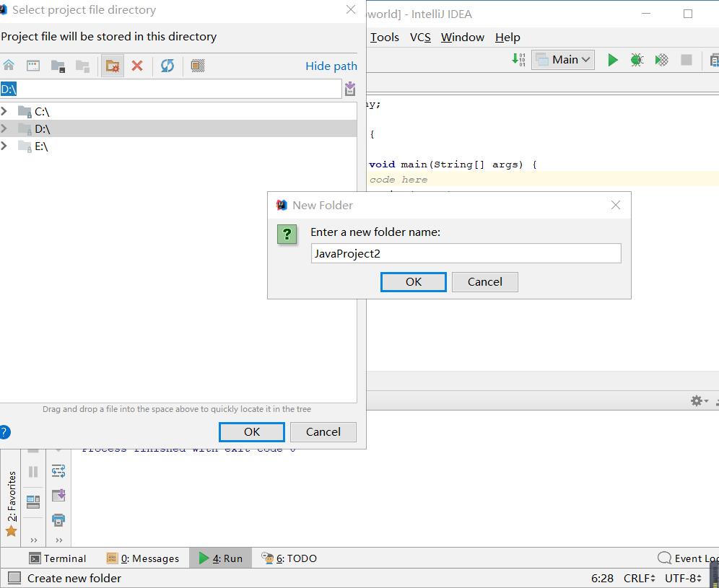Jump to Desktop directory icon
Viewport: 719px width, 588px height.
33,66
